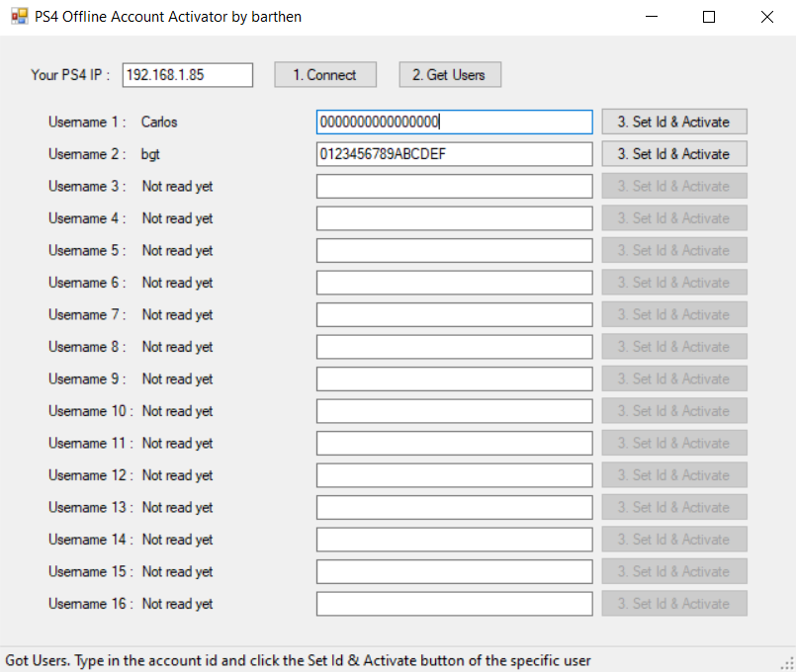
Task: Click the Username 2 label
Action: [87, 154]
